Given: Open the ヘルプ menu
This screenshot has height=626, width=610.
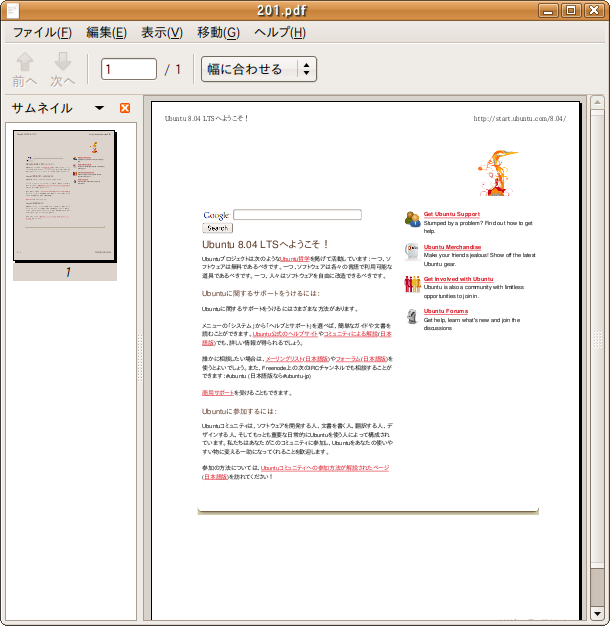Looking at the screenshot, I should coord(280,33).
